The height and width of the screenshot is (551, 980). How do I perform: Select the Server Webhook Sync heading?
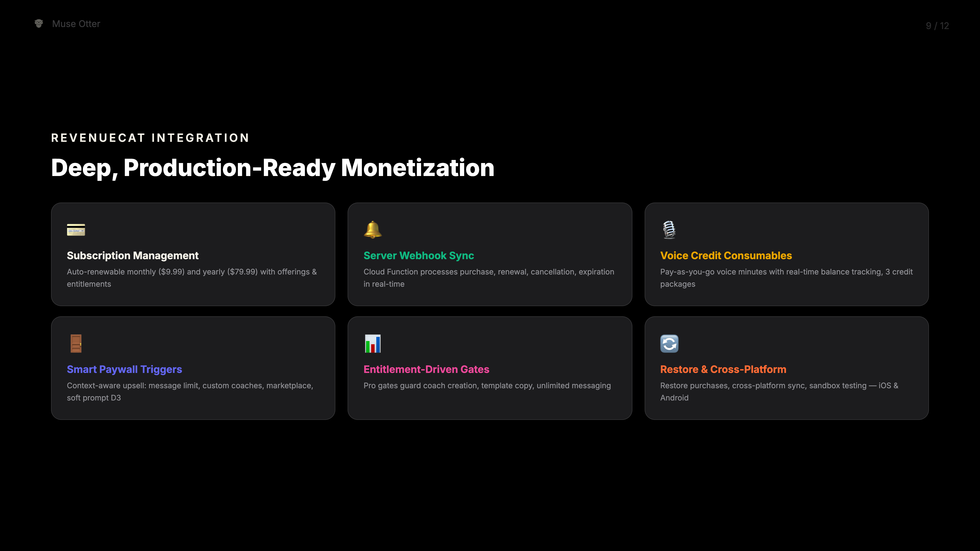coord(419,256)
